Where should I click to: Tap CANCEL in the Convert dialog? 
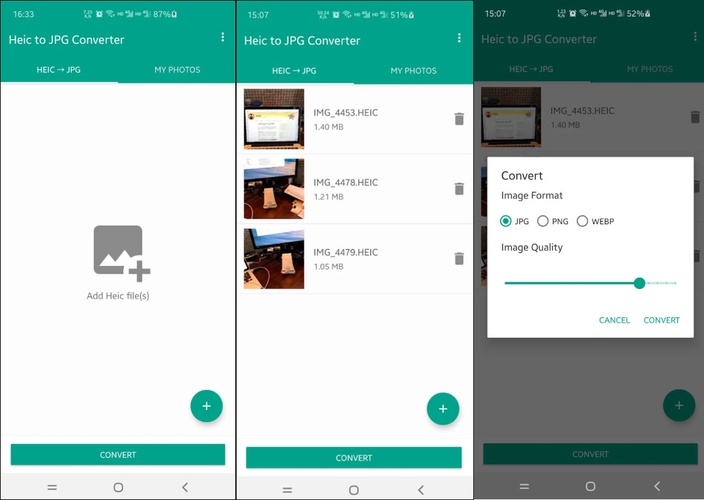(x=614, y=320)
